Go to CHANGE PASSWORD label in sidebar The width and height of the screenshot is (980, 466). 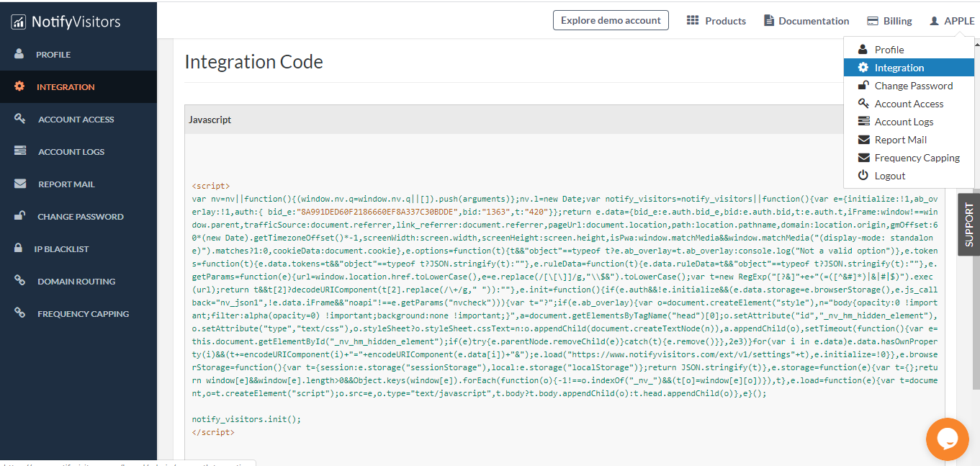pos(81,217)
